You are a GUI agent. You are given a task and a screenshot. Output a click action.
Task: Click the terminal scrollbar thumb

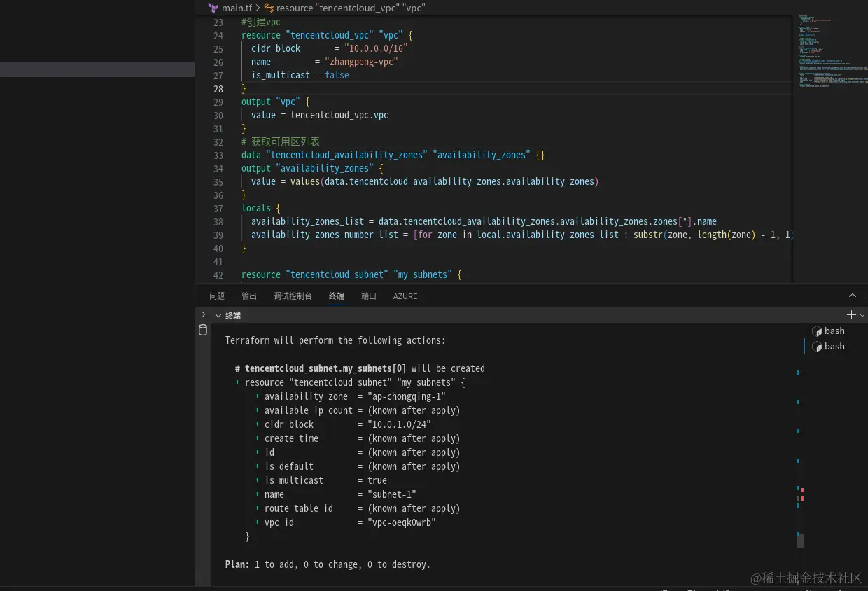[x=800, y=540]
